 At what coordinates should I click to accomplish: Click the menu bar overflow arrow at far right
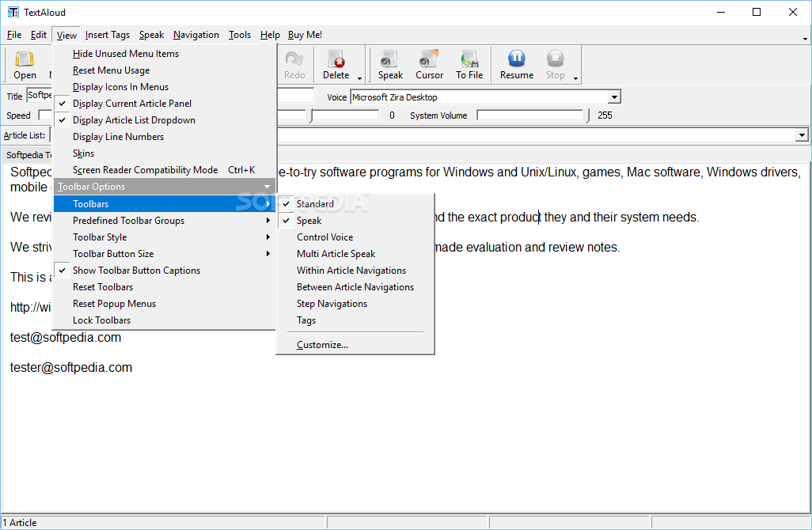coord(805,39)
